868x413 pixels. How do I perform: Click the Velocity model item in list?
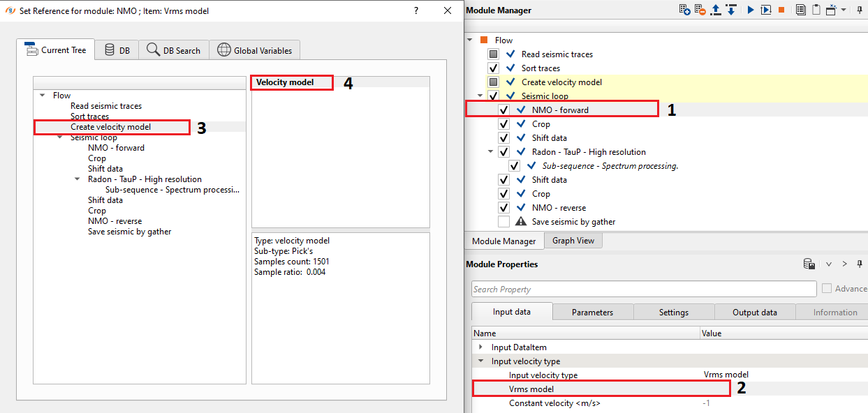[285, 82]
